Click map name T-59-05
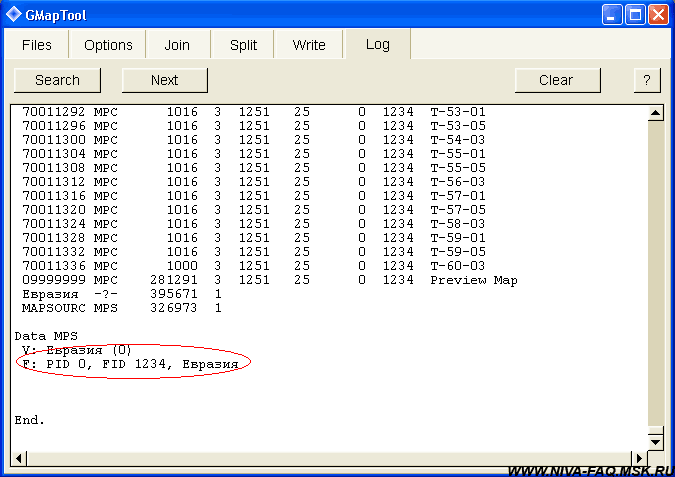 pos(458,252)
